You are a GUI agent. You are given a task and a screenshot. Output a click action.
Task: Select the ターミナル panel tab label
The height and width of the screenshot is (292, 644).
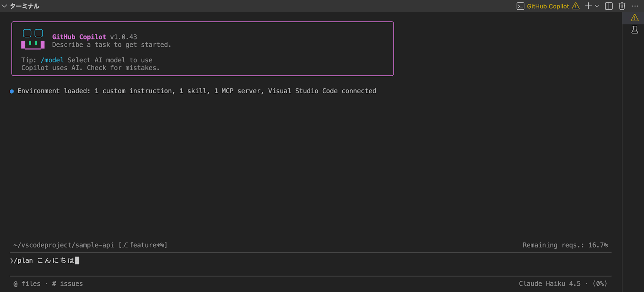(x=24, y=6)
